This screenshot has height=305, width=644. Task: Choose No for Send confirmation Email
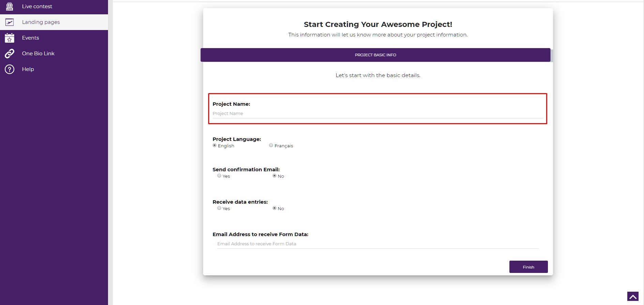click(x=275, y=176)
